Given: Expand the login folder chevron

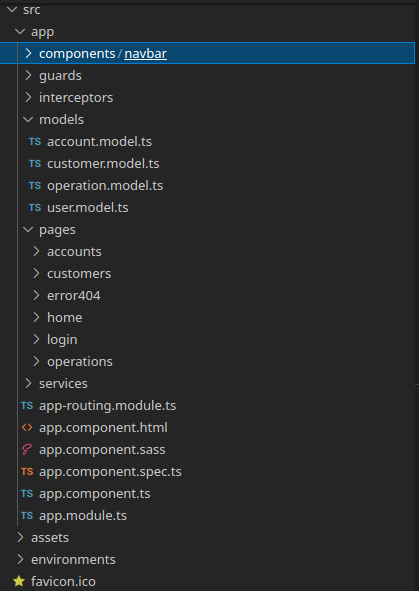Looking at the screenshot, I should [x=36, y=339].
